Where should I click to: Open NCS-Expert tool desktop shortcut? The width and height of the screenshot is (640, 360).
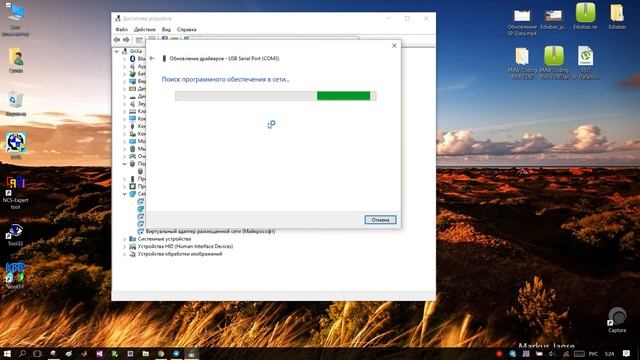point(16,193)
